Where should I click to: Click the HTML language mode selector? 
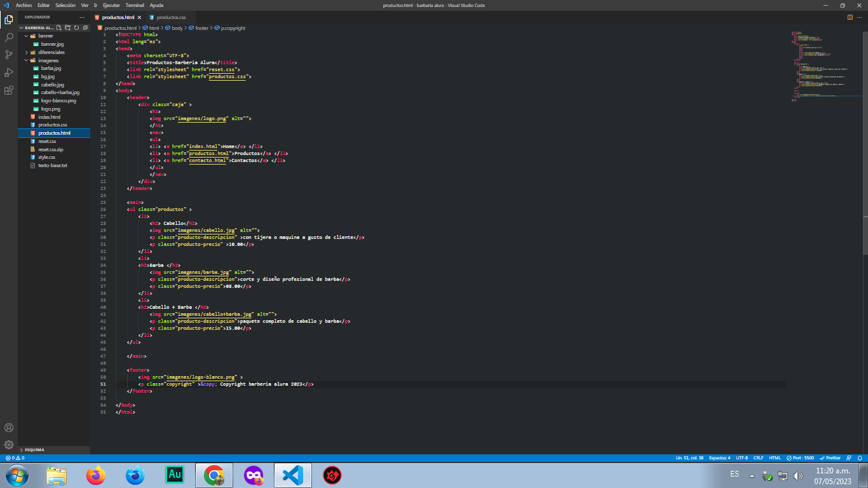click(775, 457)
